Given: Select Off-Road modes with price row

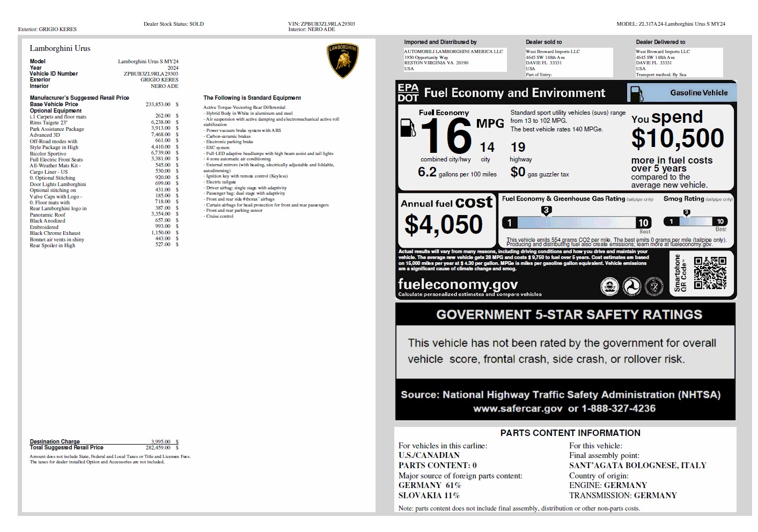Looking at the screenshot, I should [x=104, y=141].
